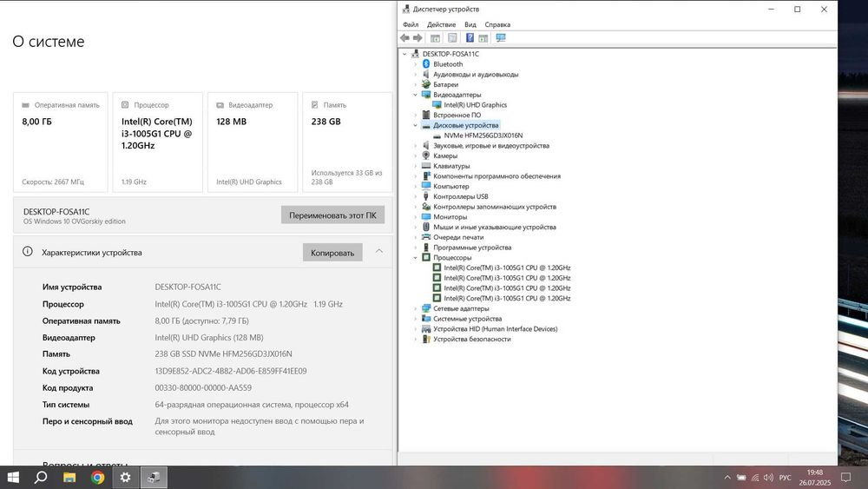Collapse the Процессоры node

click(415, 257)
